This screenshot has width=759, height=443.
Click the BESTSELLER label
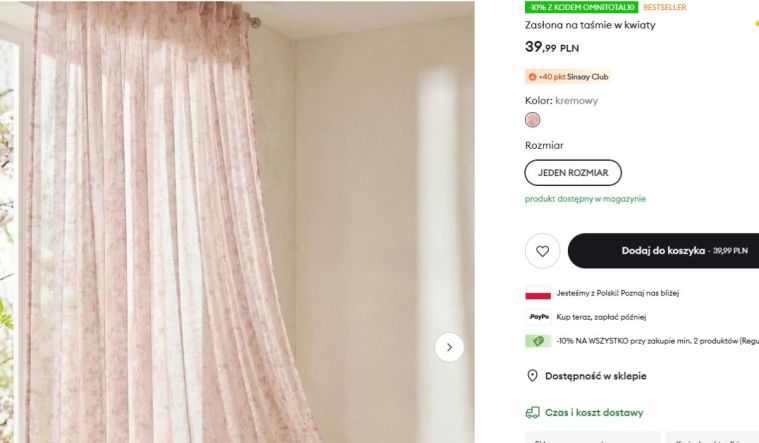click(665, 7)
